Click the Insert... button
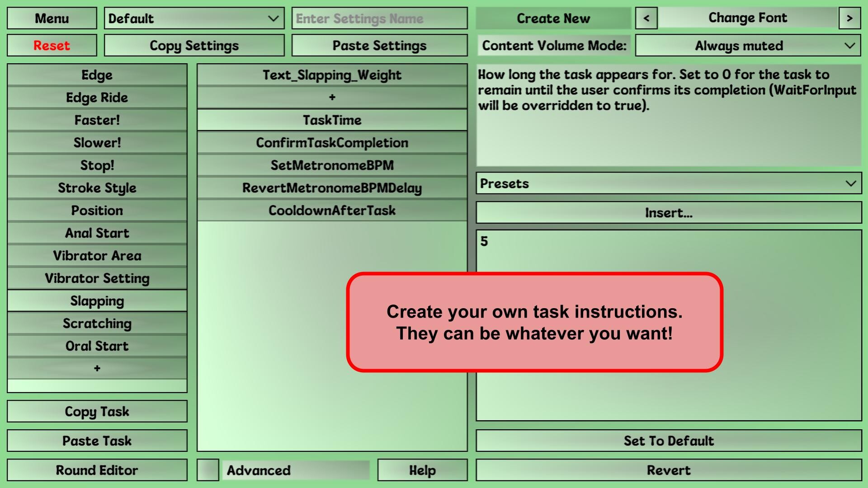Viewport: 868px width, 488px height. click(669, 213)
